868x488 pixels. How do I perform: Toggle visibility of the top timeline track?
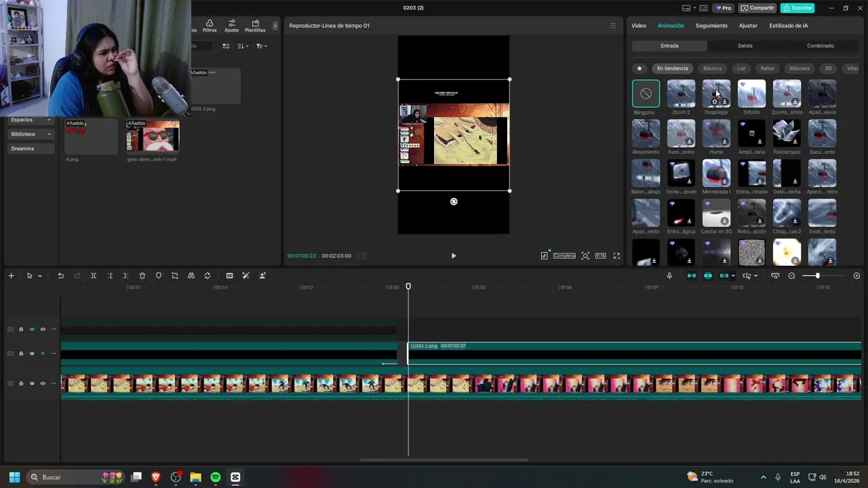tap(32, 329)
